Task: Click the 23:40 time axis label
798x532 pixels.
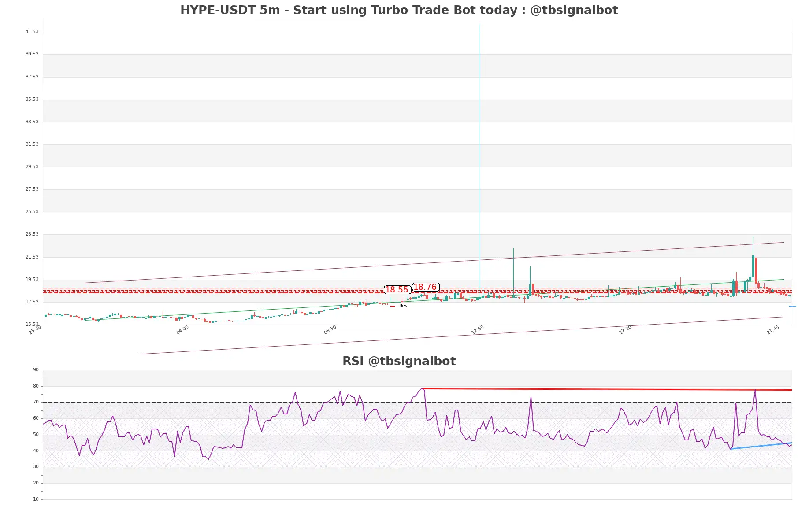Action: [x=35, y=330]
